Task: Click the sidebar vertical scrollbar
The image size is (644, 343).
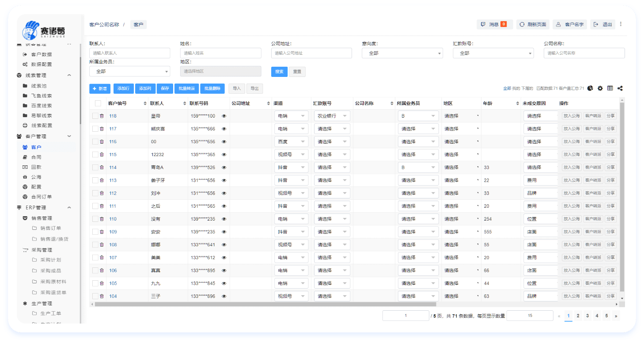Action: (x=80, y=91)
